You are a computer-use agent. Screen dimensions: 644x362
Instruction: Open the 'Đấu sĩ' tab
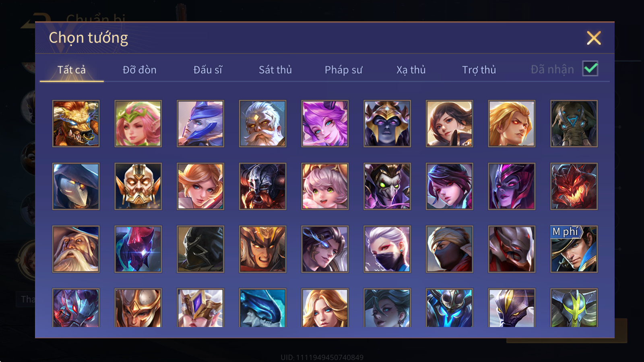click(208, 70)
